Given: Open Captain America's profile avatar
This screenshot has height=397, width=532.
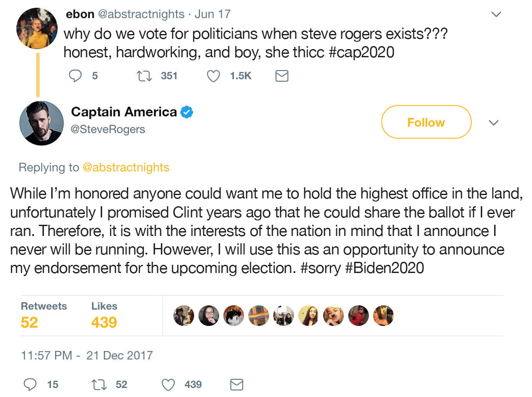Looking at the screenshot, I should [41, 123].
